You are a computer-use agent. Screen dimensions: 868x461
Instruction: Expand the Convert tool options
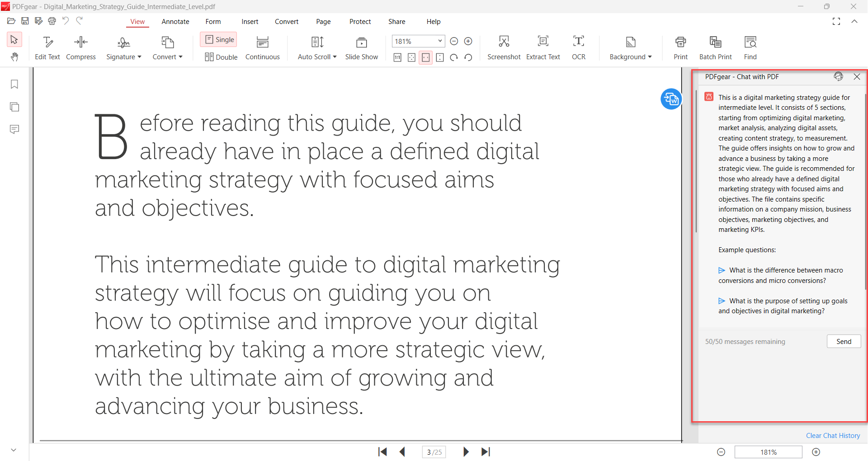tap(167, 47)
